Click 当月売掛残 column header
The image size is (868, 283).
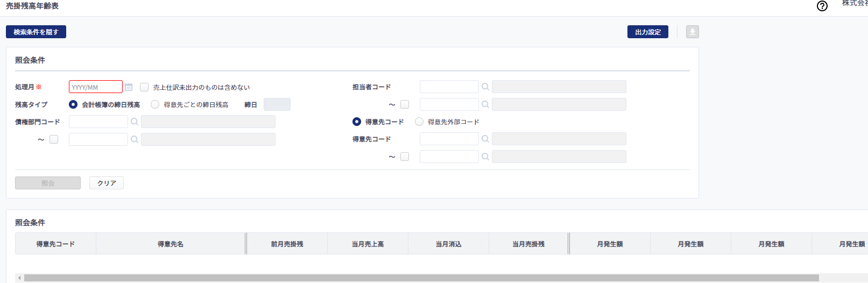pyautogui.click(x=528, y=244)
